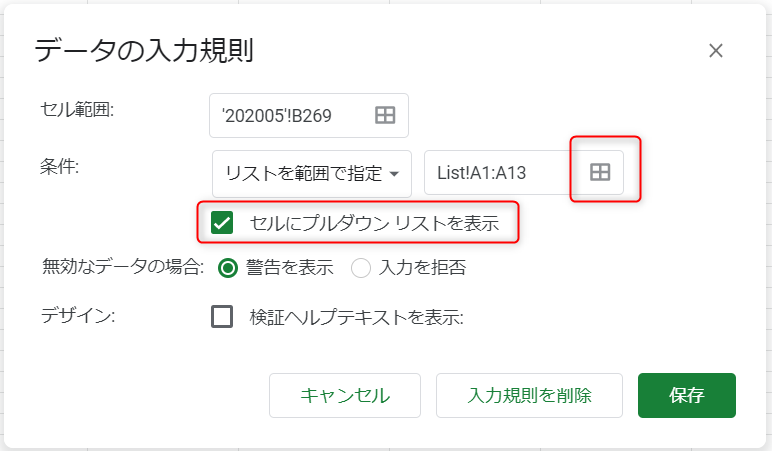
Task: Click the セルにプルダウン リストを表示 label text
Action: tap(375, 223)
